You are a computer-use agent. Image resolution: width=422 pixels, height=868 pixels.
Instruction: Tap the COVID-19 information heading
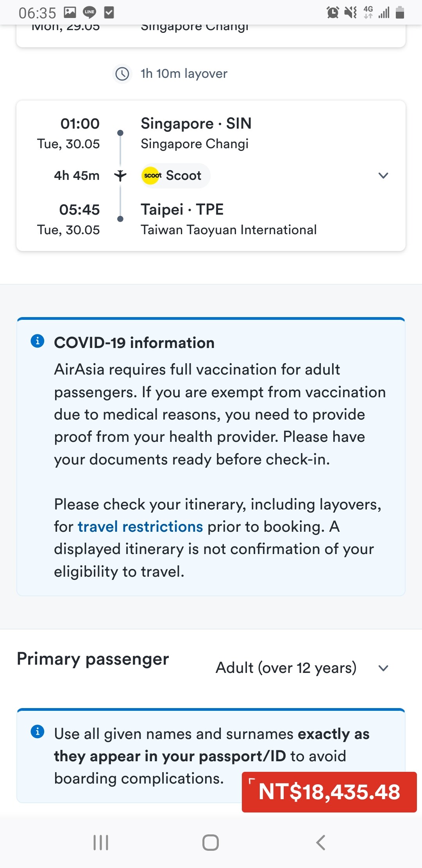coord(134,343)
